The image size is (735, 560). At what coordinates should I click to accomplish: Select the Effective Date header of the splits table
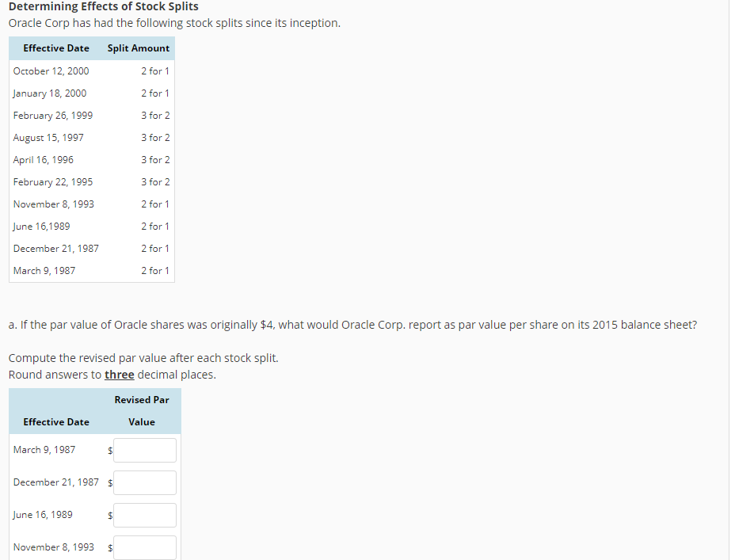click(55, 48)
